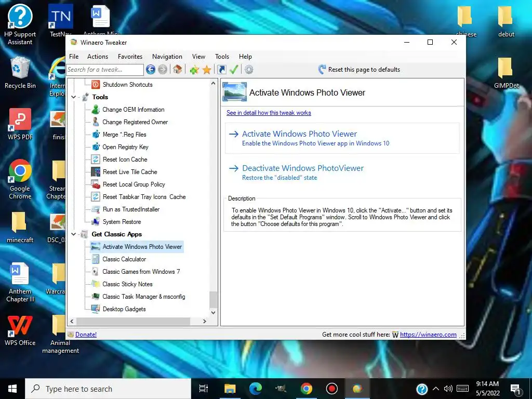This screenshot has width=532, height=399.
Task: Click the taskbar volume speaker icon
Action: pos(448,389)
